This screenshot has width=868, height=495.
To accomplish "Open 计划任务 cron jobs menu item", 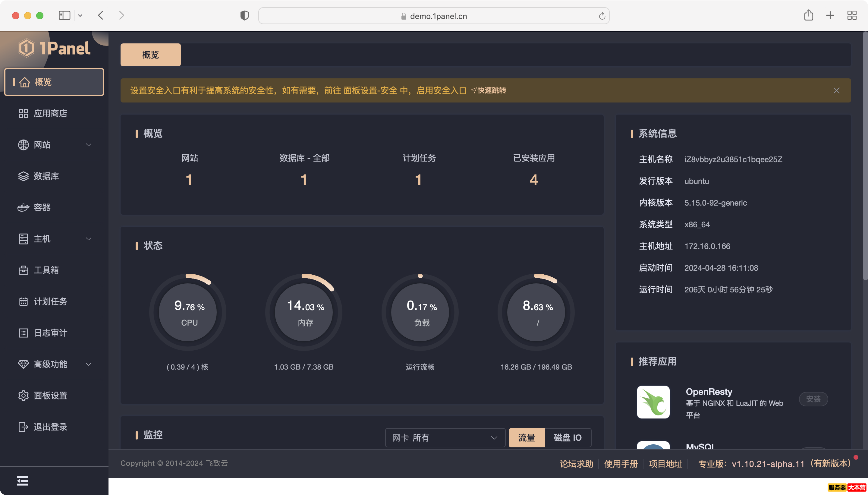I will point(50,301).
